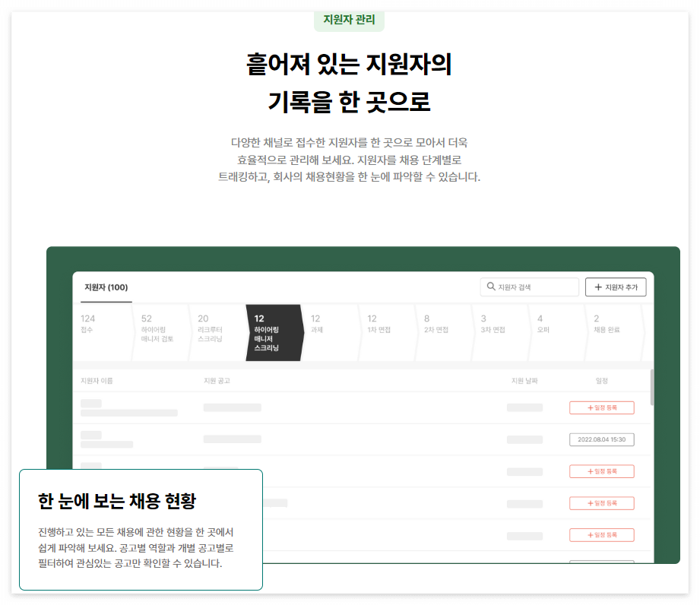Click the 지원자 추가 button
Image resolution: width=700 pixels, height=605 pixels.
coord(614,287)
